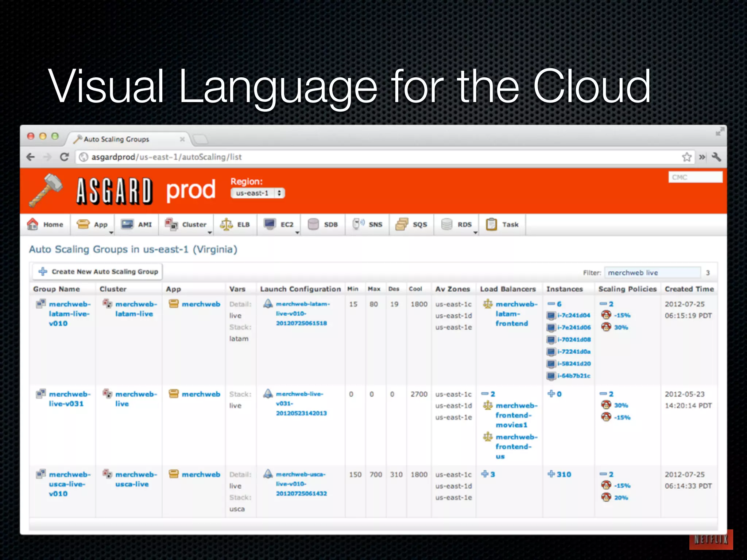Open a new browser tab
Image resolution: width=747 pixels, height=560 pixels.
tap(200, 139)
